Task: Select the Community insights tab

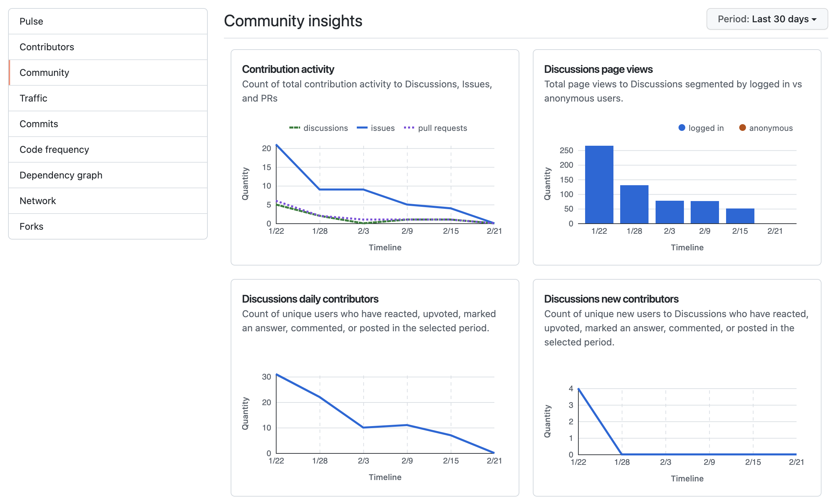Action: click(x=45, y=72)
